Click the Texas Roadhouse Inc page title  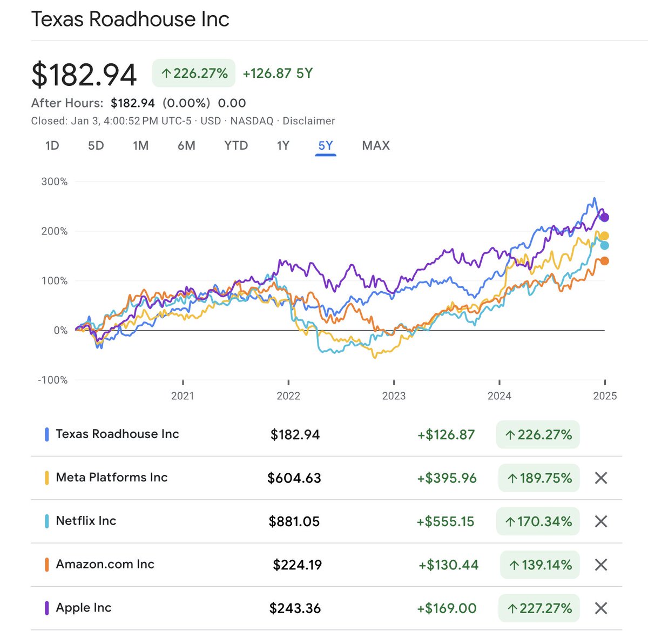click(130, 19)
